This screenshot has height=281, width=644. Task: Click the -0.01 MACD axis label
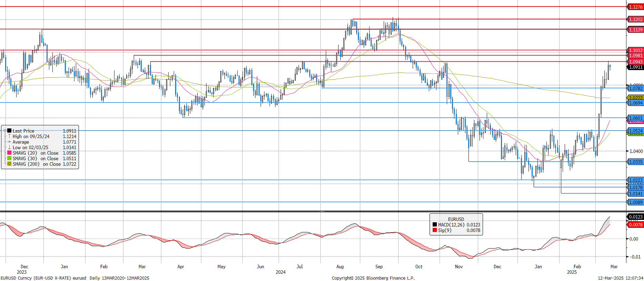click(x=635, y=257)
